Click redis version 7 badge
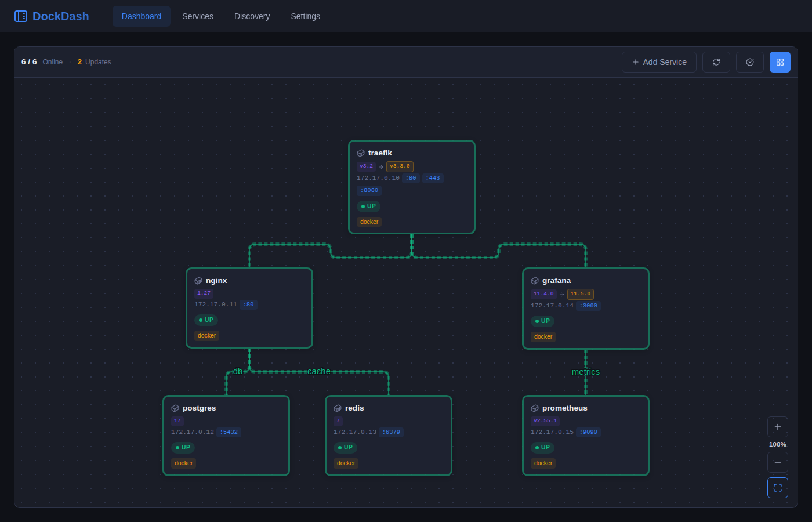 pos(338,421)
